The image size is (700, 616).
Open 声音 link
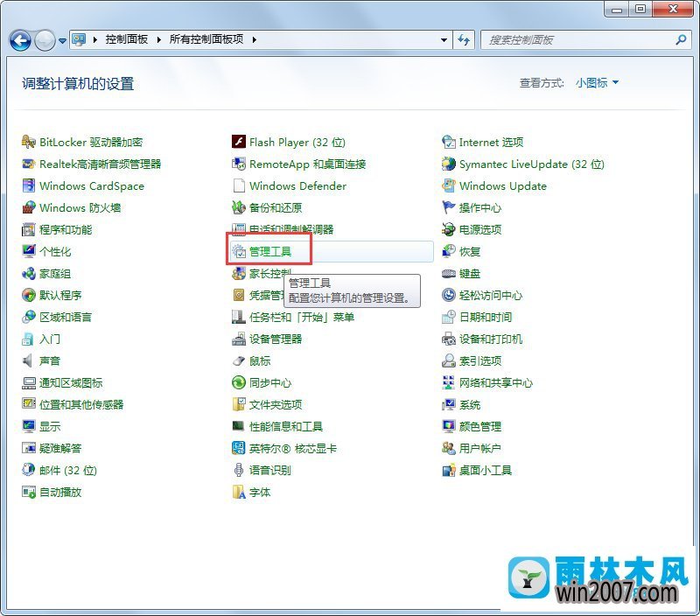click(x=50, y=360)
